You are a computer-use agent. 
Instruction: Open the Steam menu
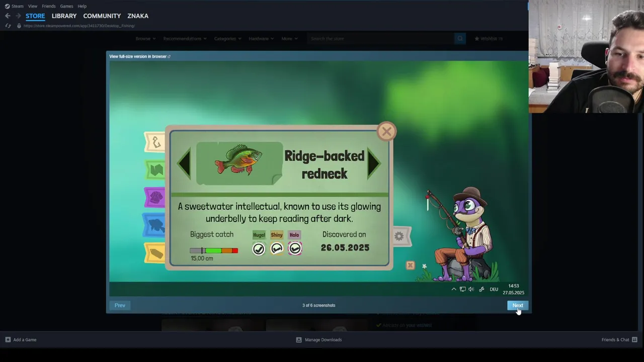(18, 6)
